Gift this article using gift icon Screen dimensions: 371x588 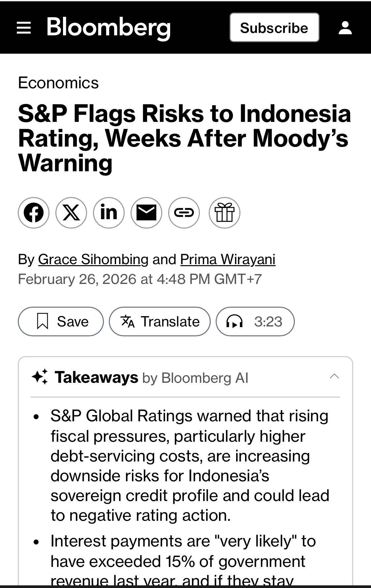pos(225,212)
